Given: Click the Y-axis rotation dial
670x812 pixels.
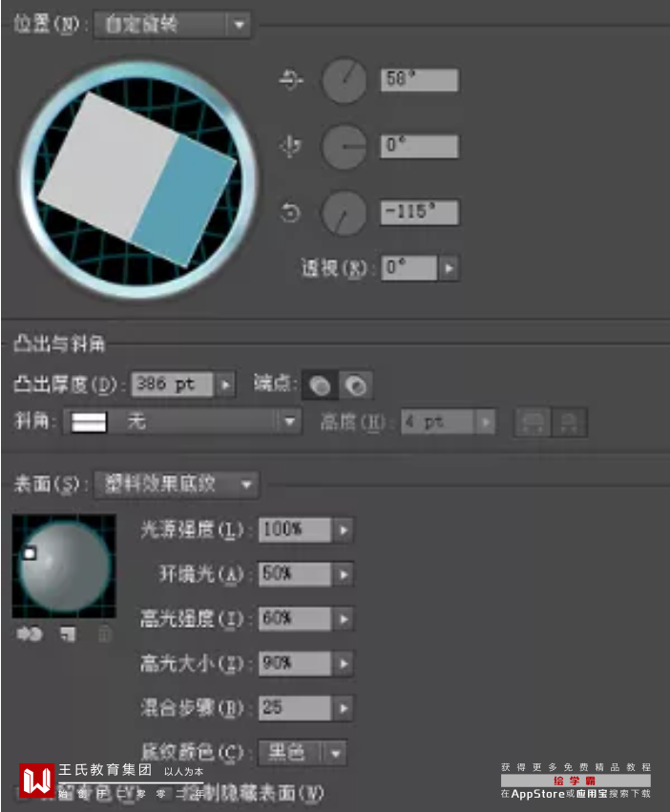Looking at the screenshot, I should (345, 147).
